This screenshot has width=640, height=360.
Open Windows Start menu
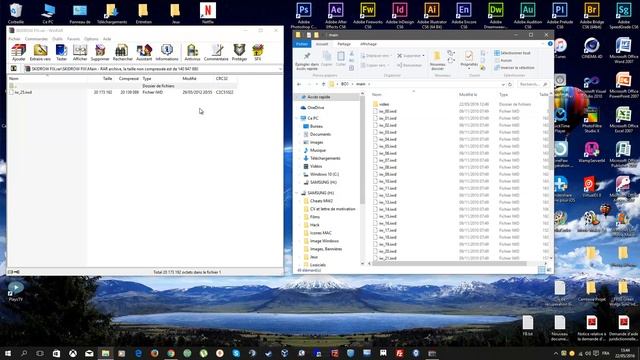[8, 353]
